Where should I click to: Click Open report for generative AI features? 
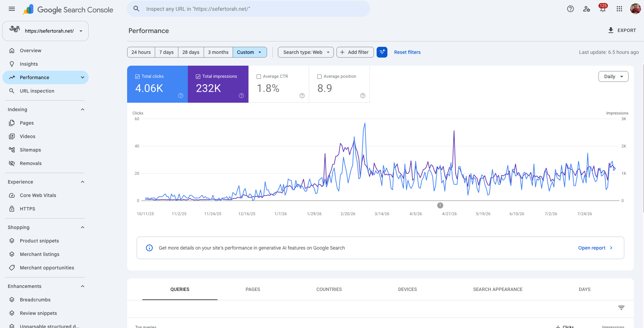pyautogui.click(x=595, y=248)
